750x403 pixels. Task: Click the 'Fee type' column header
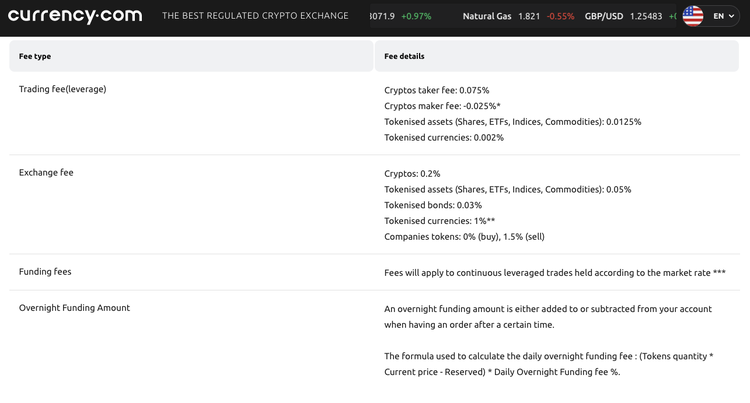(35, 56)
